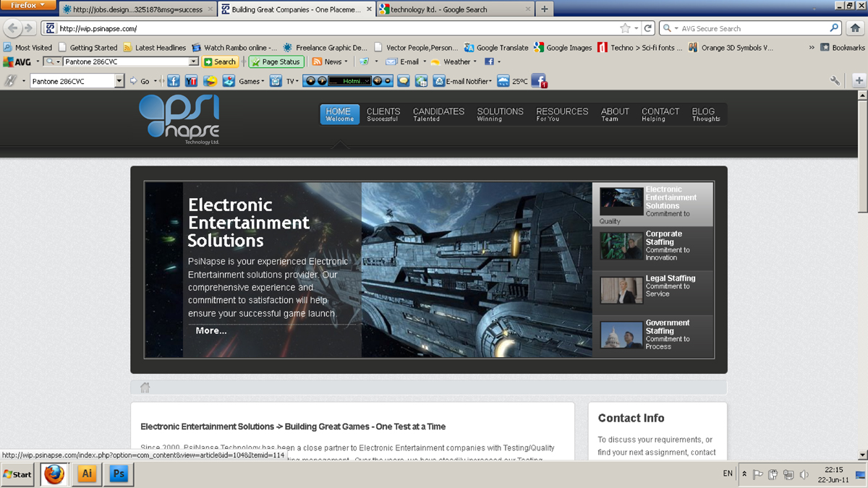Screen dimensions: 868x488
Task: Bookmark this page with the star icon
Action: coord(625,28)
